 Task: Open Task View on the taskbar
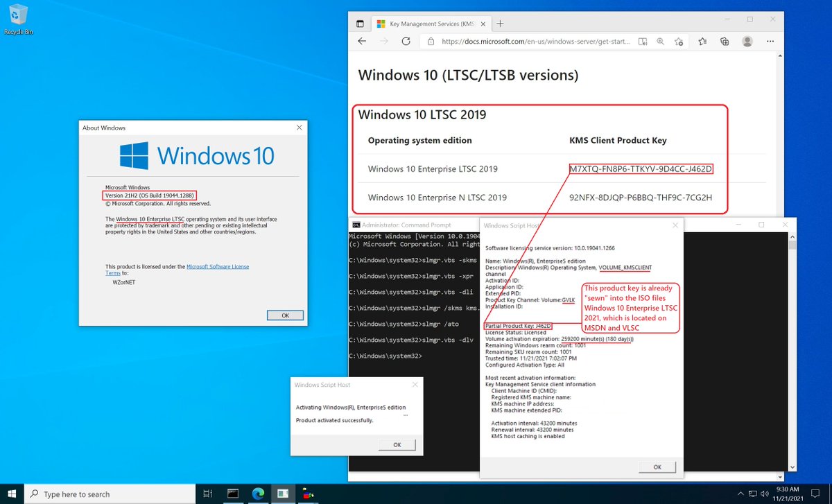click(208, 494)
